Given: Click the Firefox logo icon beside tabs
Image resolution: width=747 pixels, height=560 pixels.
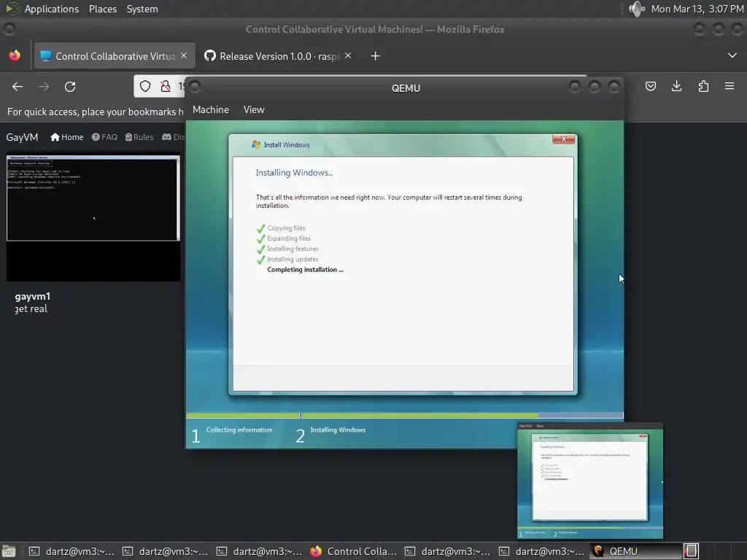Looking at the screenshot, I should point(15,55).
